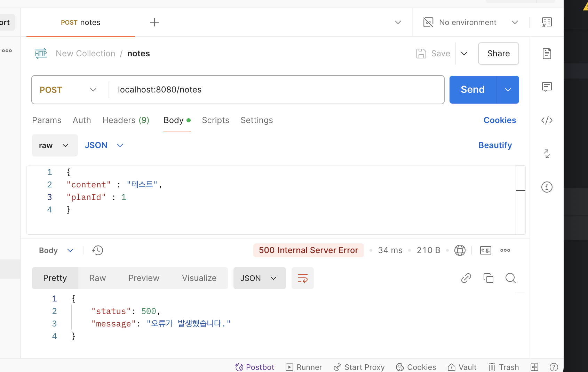Viewport: 588px width, 372px height.
Task: Toggle two-pane layout icon in status bar
Action: (x=534, y=367)
